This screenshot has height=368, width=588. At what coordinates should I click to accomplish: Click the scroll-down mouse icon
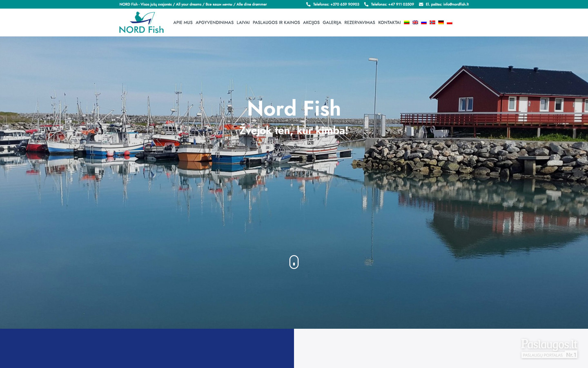click(294, 262)
